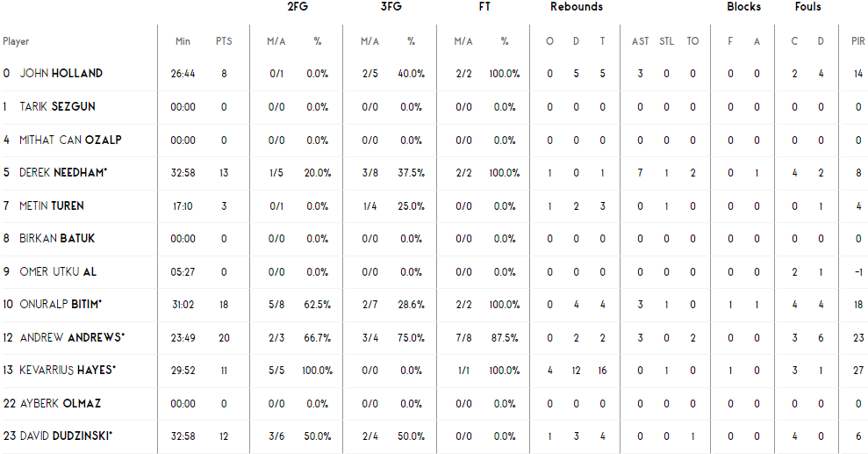
Task: Click the PTS column header
Action: [x=224, y=41]
